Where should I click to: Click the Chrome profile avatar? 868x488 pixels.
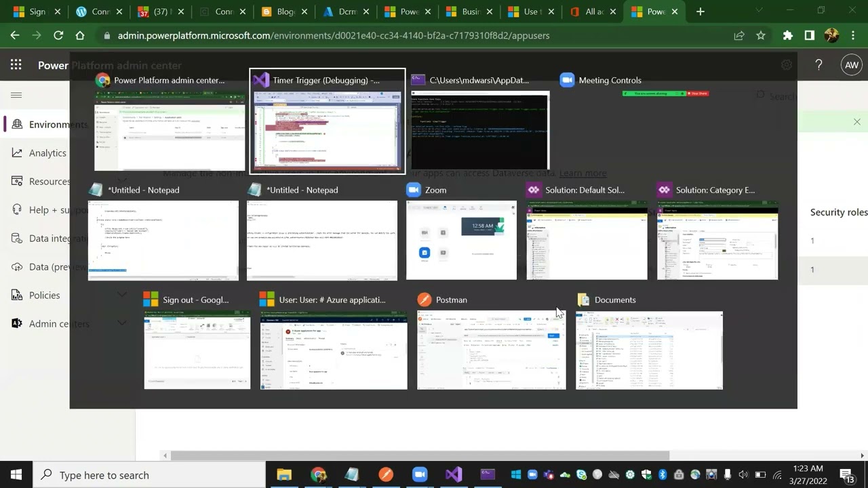click(x=831, y=35)
